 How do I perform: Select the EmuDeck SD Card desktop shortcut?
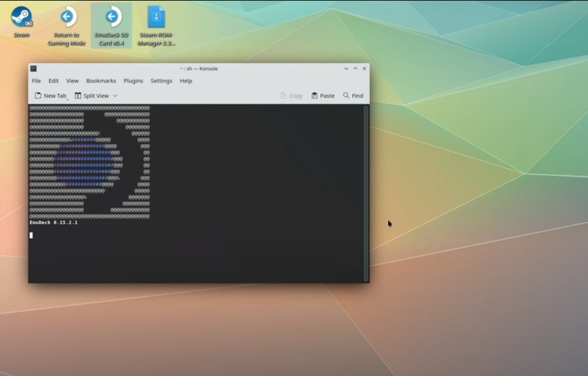tap(111, 25)
